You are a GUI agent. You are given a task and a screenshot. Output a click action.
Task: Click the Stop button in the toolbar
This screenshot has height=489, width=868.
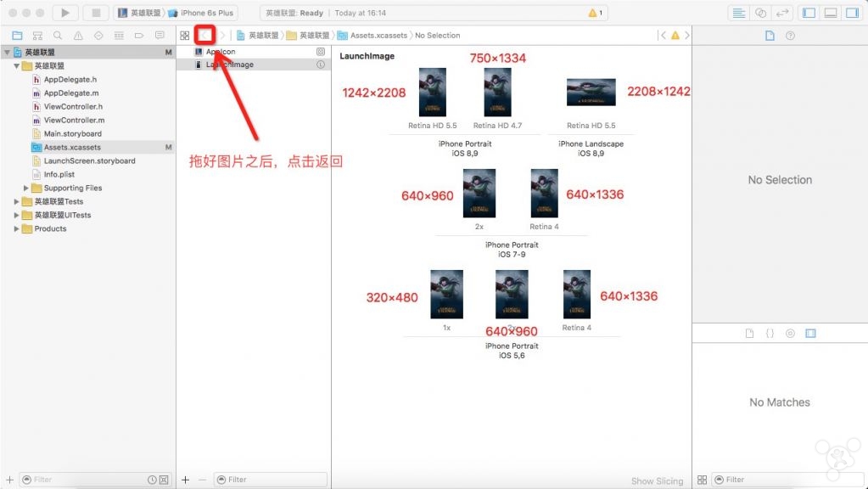95,13
